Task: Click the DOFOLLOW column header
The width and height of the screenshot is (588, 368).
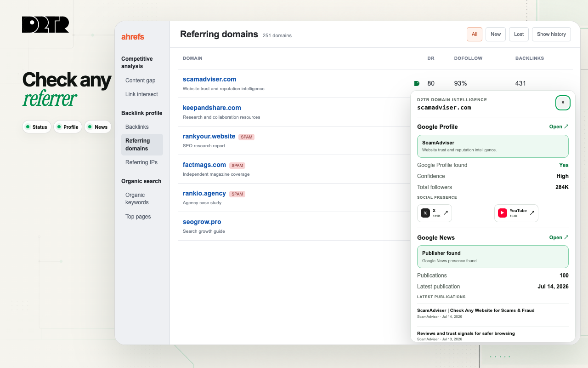Action: [468, 58]
